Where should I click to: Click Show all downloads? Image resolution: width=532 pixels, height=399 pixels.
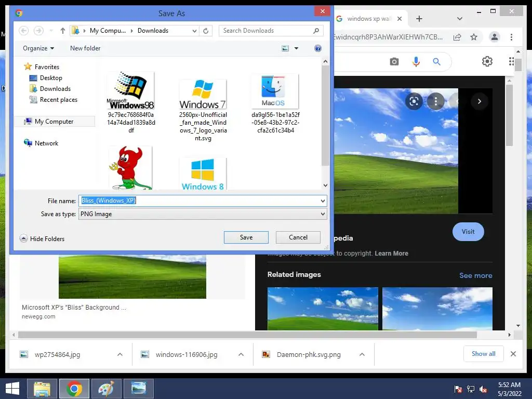pyautogui.click(x=484, y=354)
